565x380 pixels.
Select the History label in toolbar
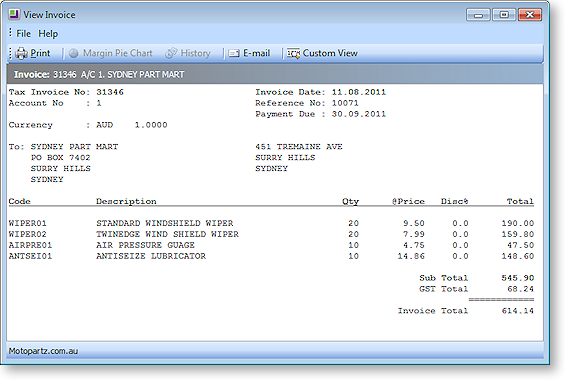click(196, 53)
